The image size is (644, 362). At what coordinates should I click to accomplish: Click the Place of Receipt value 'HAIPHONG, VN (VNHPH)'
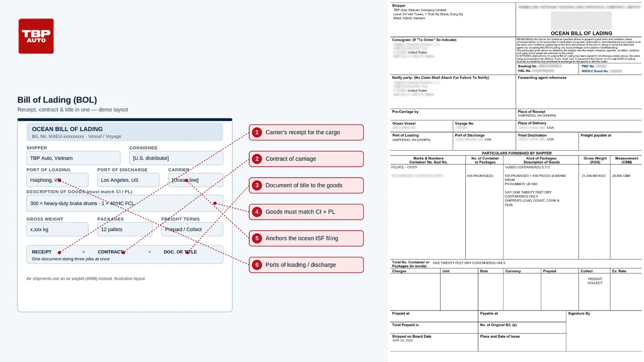point(537,116)
